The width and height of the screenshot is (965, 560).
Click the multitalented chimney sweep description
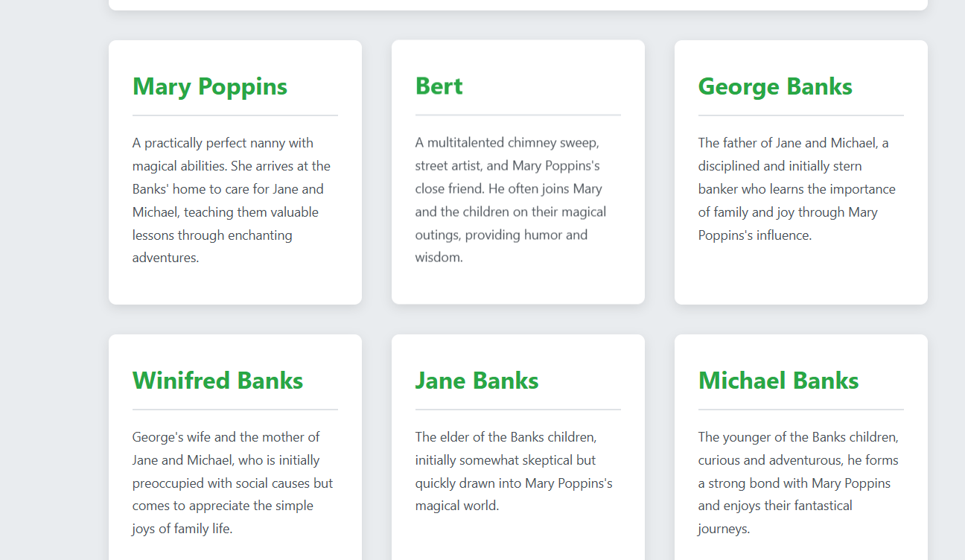[x=514, y=200]
